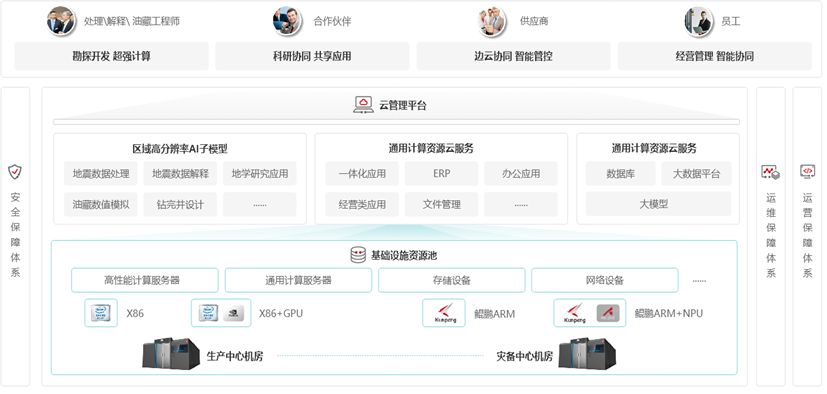Select 勘探开发 超强计算 card
The width and height of the screenshot is (827, 394).
click(x=111, y=56)
